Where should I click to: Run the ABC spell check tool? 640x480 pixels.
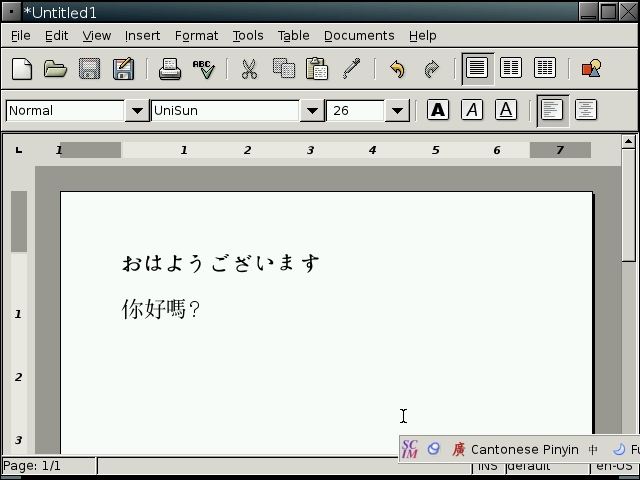204,69
